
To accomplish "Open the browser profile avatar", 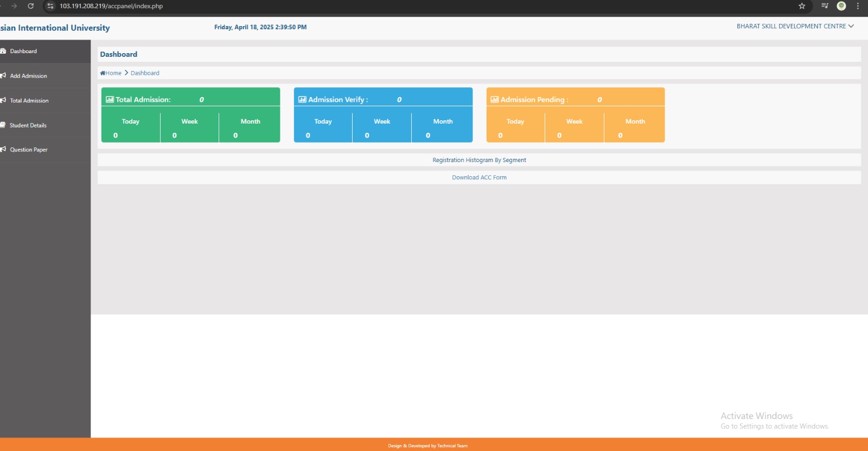I will (841, 6).
